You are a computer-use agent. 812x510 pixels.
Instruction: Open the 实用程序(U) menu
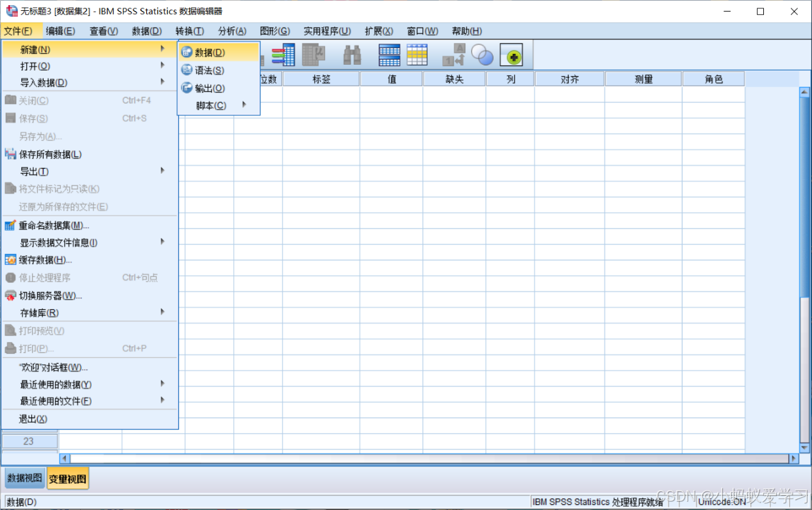(x=327, y=31)
